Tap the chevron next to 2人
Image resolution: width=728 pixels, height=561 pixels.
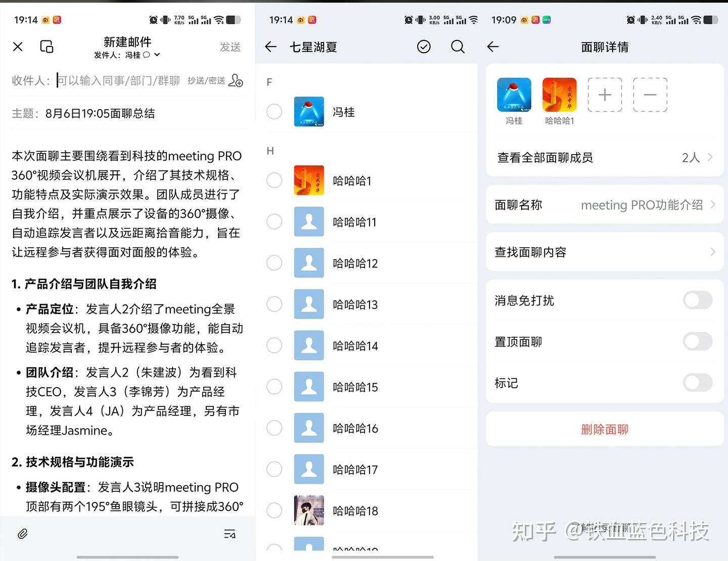[710, 157]
